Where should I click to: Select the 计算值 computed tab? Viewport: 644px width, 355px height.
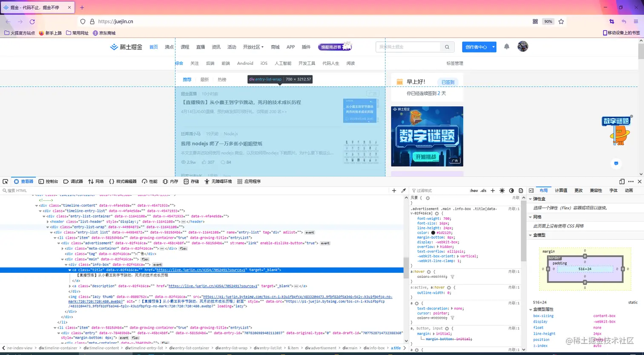pos(561,190)
